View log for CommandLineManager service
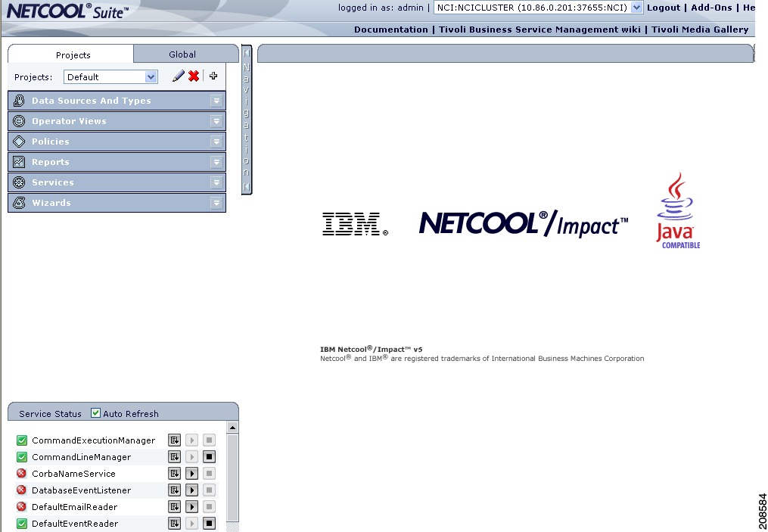The height and width of the screenshot is (532, 768). (174, 457)
